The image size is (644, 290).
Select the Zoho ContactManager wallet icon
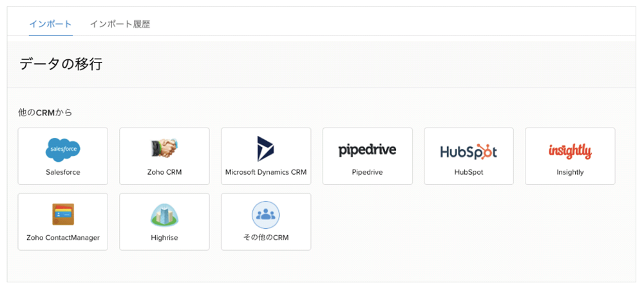(x=63, y=215)
